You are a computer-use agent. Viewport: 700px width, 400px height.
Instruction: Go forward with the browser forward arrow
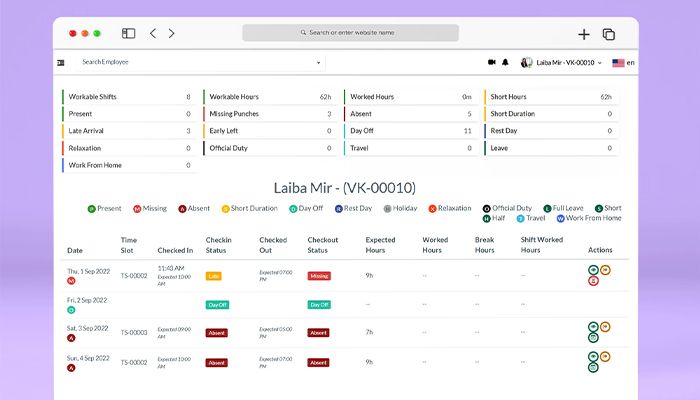pyautogui.click(x=171, y=33)
